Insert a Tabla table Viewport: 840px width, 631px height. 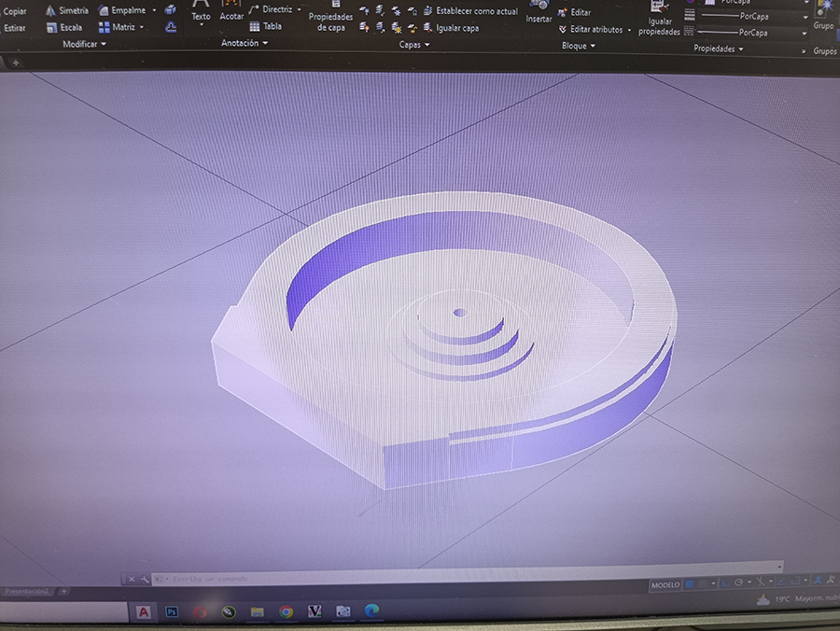tap(266, 27)
